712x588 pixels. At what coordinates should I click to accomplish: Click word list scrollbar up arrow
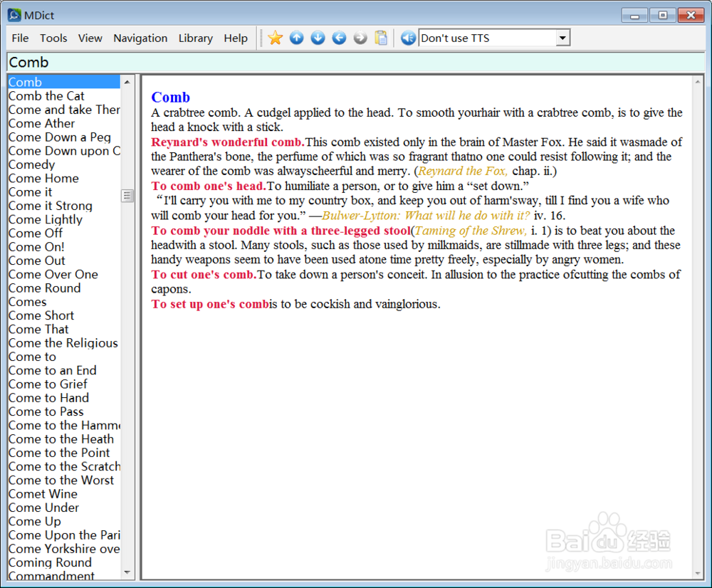click(127, 82)
